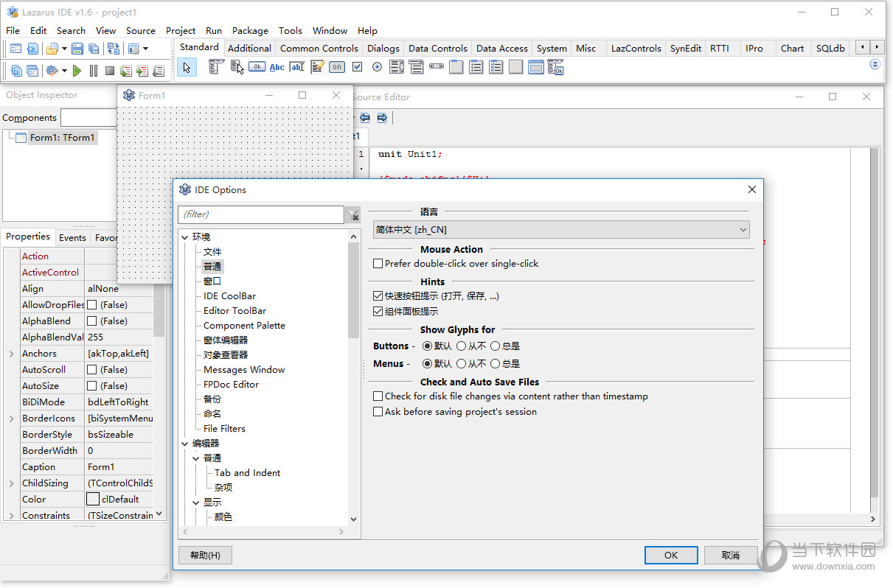Select Tab and Indent in options tree

pyautogui.click(x=248, y=473)
